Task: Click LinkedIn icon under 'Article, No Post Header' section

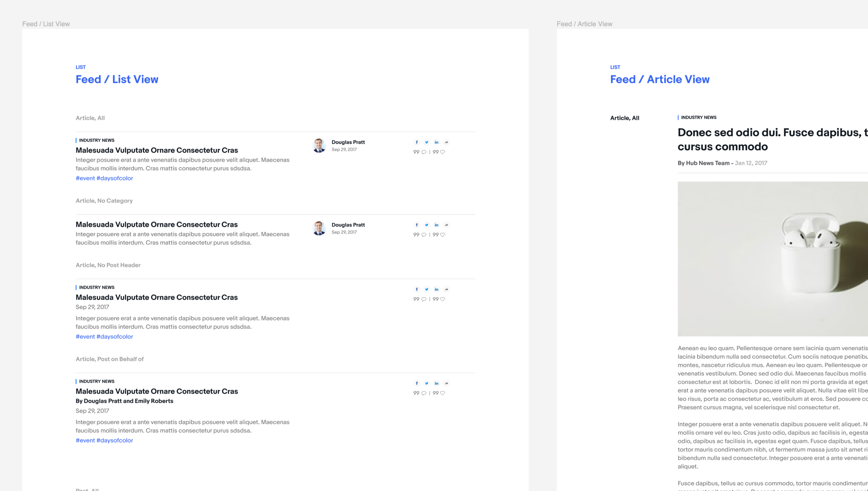Action: [x=436, y=289]
